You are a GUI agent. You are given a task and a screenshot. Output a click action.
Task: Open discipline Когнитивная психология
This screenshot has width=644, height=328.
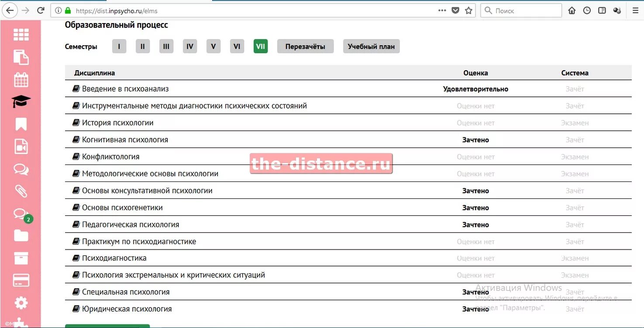point(125,140)
